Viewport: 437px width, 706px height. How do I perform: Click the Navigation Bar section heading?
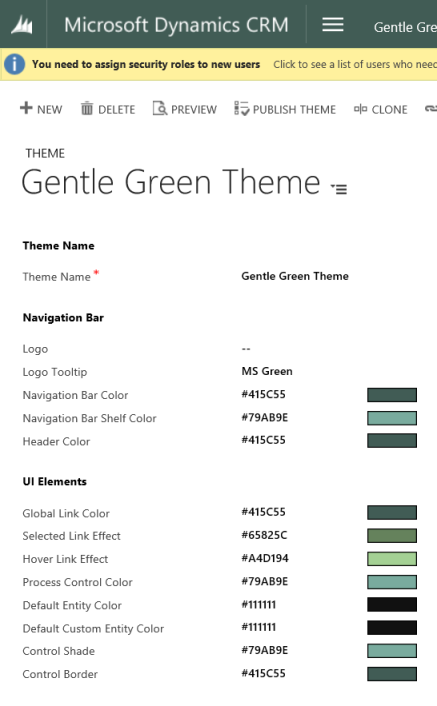point(63,318)
